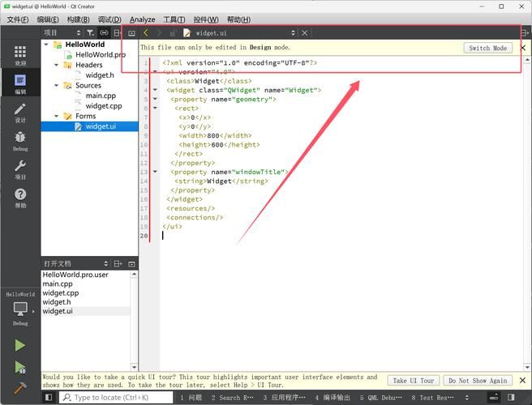The height and width of the screenshot is (405, 532).
Task: Run the project with green arrow
Action: [19, 345]
